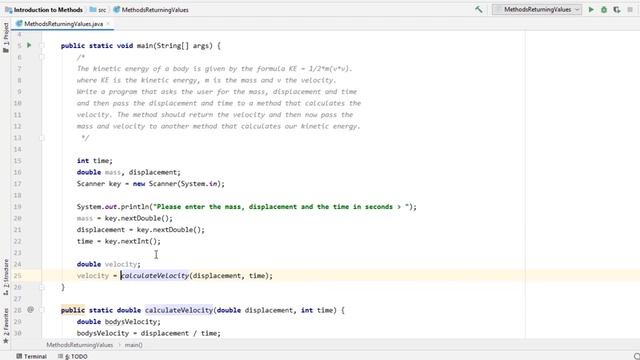Open the TODO tool window
The width and height of the screenshot is (640, 360).
(x=73, y=356)
